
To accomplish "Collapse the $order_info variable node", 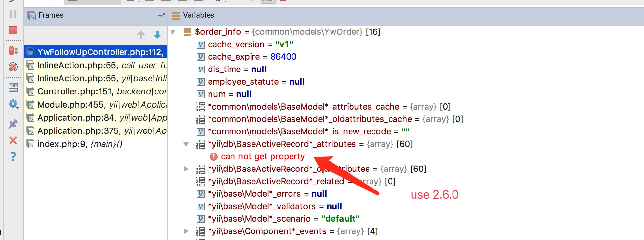I will pos(173,32).
